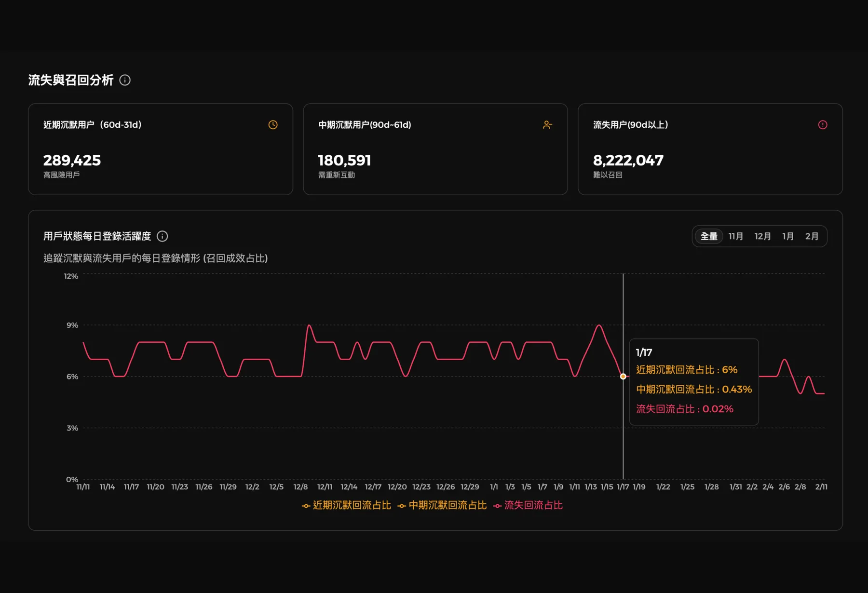
Task: Click 流失與召回分析 section heading
Action: 71,80
